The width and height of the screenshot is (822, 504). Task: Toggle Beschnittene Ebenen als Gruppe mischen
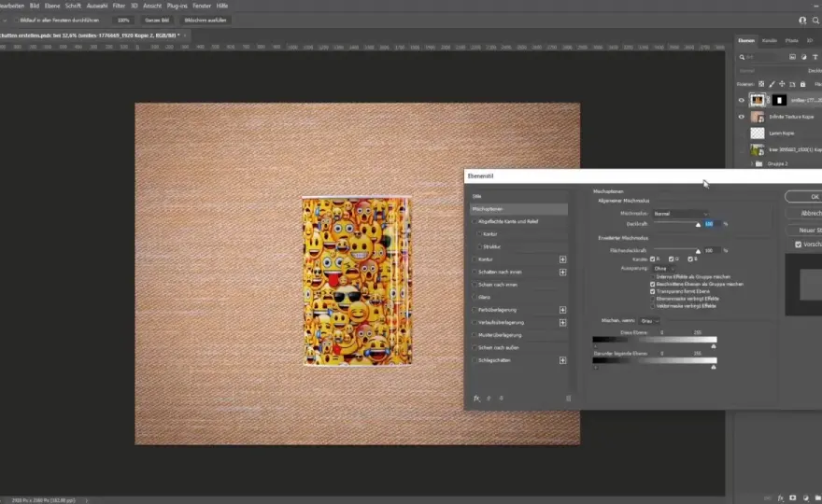653,284
